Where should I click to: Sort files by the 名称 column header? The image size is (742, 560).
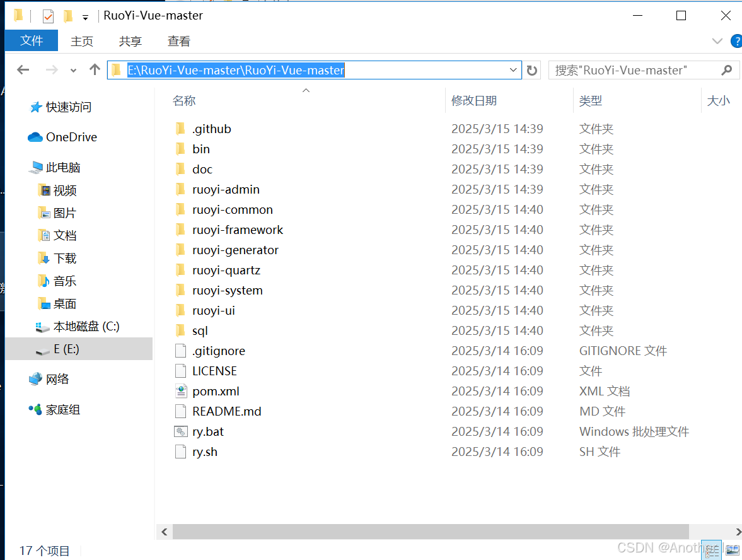(x=184, y=101)
